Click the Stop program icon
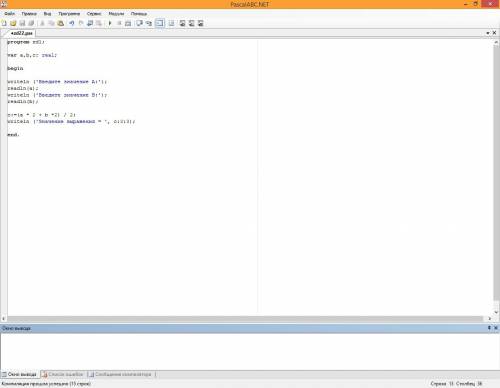Viewport: 500px width, 388px height. click(x=119, y=23)
